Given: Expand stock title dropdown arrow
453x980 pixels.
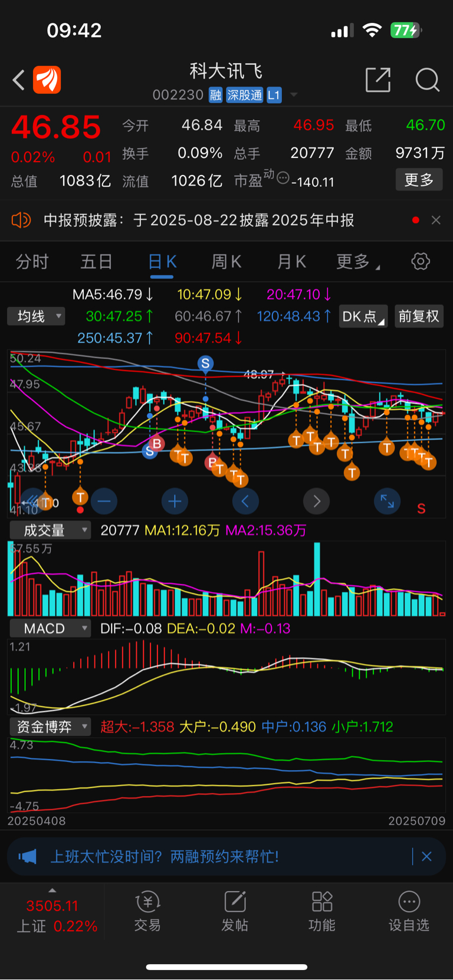Looking at the screenshot, I should pos(294,95).
